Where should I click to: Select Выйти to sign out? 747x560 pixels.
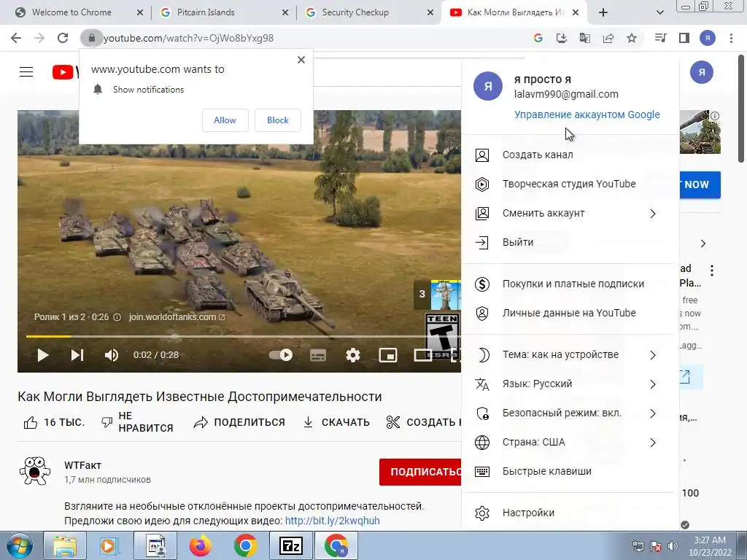point(570,242)
